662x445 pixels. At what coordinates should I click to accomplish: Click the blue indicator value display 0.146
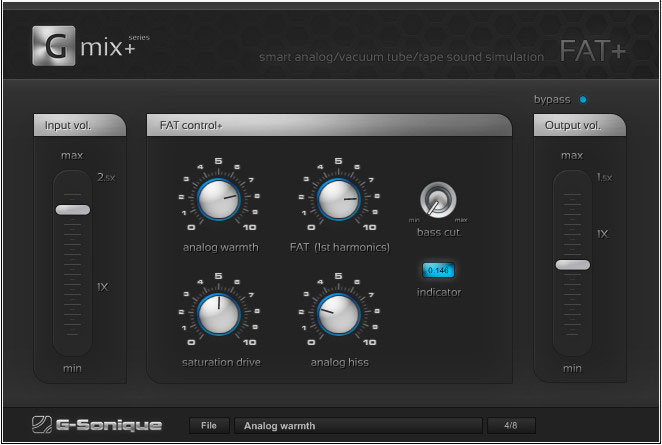pyautogui.click(x=438, y=270)
